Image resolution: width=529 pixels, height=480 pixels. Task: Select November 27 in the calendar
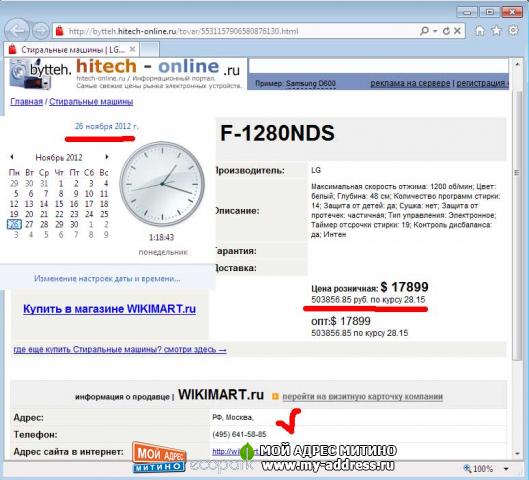point(29,224)
